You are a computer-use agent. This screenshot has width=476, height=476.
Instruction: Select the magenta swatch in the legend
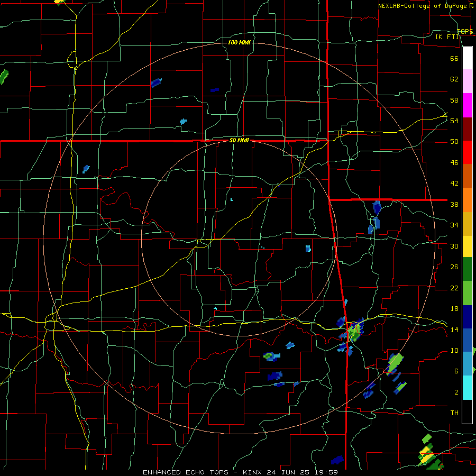467,105
